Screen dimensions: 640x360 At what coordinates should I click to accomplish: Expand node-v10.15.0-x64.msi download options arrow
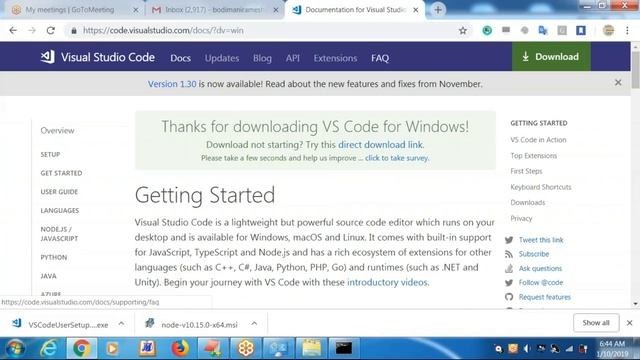pos(254,324)
